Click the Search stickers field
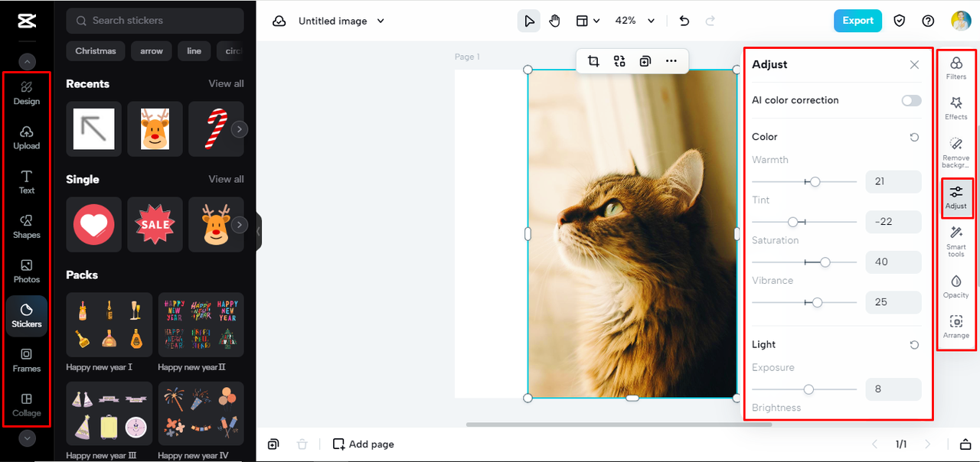The image size is (980, 462). click(155, 21)
